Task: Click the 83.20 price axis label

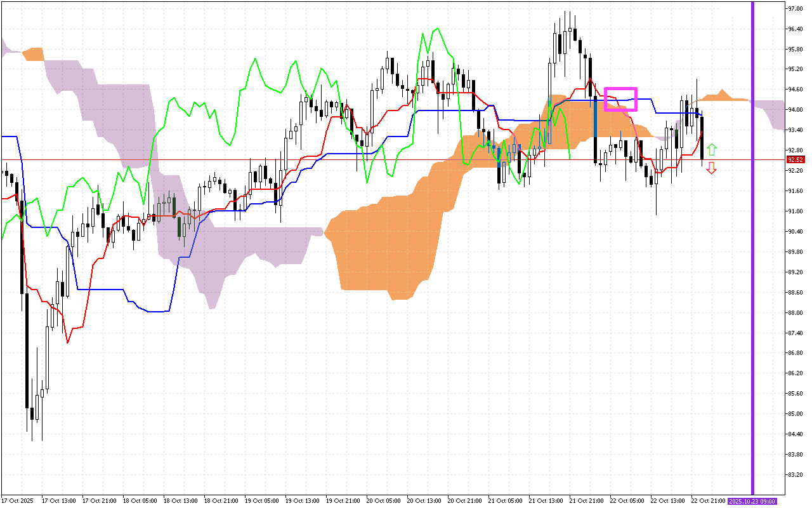Action: click(795, 474)
